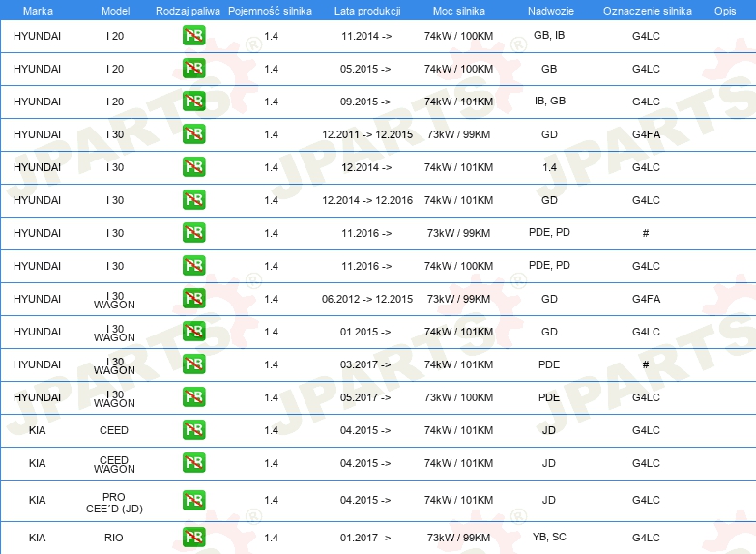Click the 'PRO CEE'D (JD)' model cell
This screenshot has height=554, width=756.
pos(114,503)
